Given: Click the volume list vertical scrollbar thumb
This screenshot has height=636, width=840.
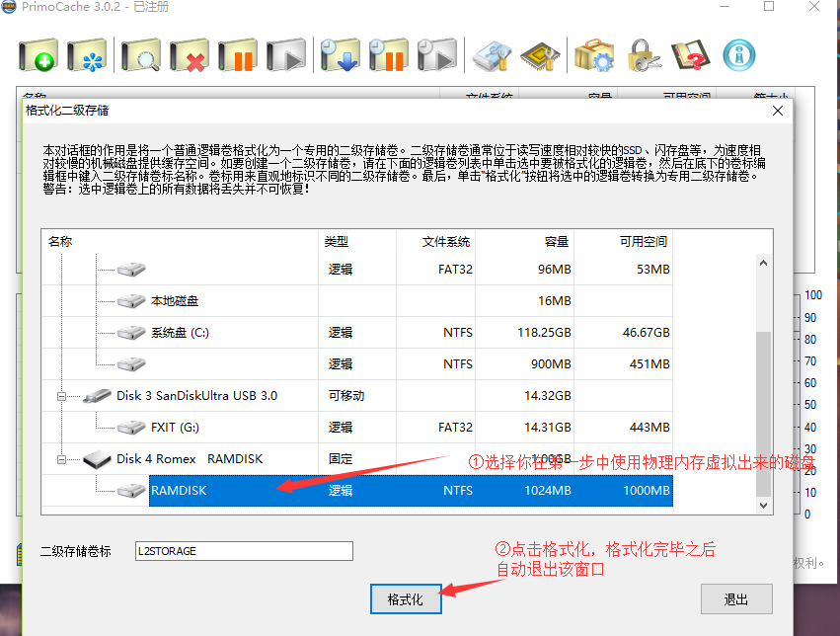Looking at the screenshot, I should coord(763,414).
